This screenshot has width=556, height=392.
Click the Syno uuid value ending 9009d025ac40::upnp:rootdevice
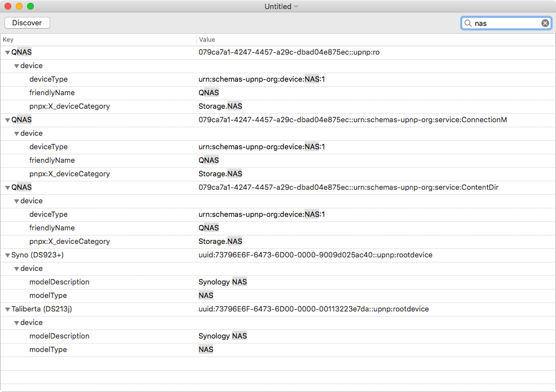[315, 255]
